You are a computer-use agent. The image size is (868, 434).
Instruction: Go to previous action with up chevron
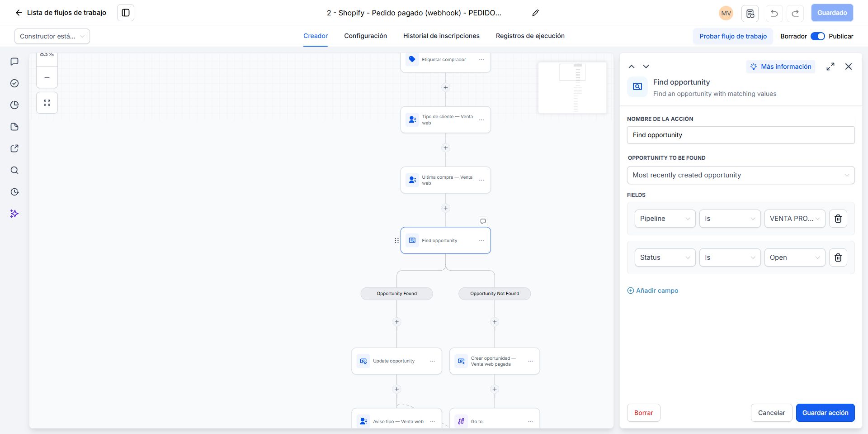[x=632, y=67]
